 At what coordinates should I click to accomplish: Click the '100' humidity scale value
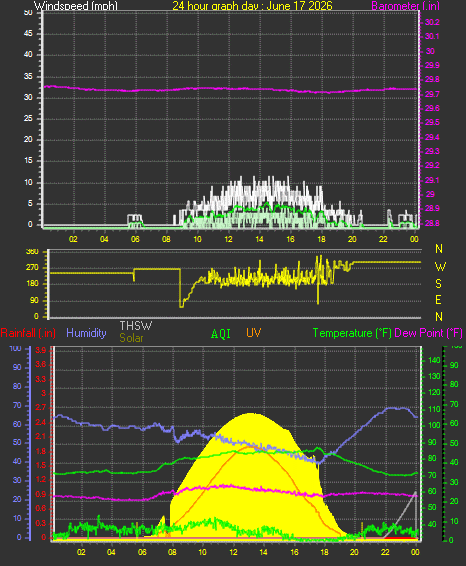pos(16,349)
